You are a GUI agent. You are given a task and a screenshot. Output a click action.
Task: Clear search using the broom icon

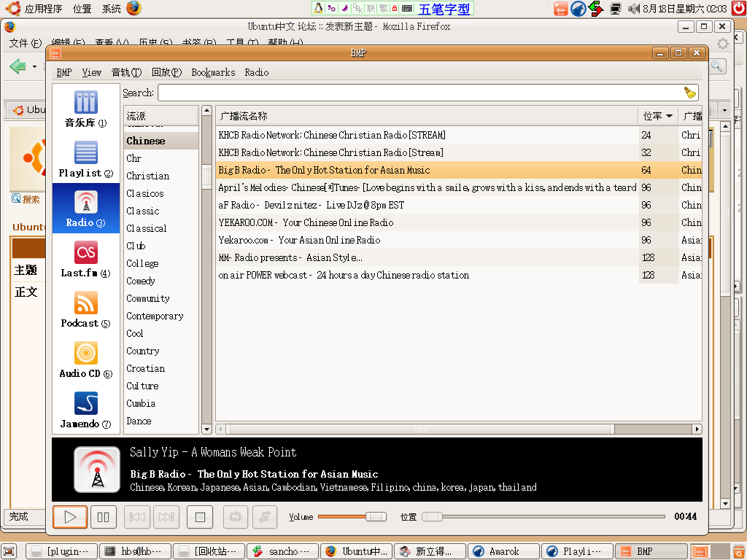tap(690, 93)
